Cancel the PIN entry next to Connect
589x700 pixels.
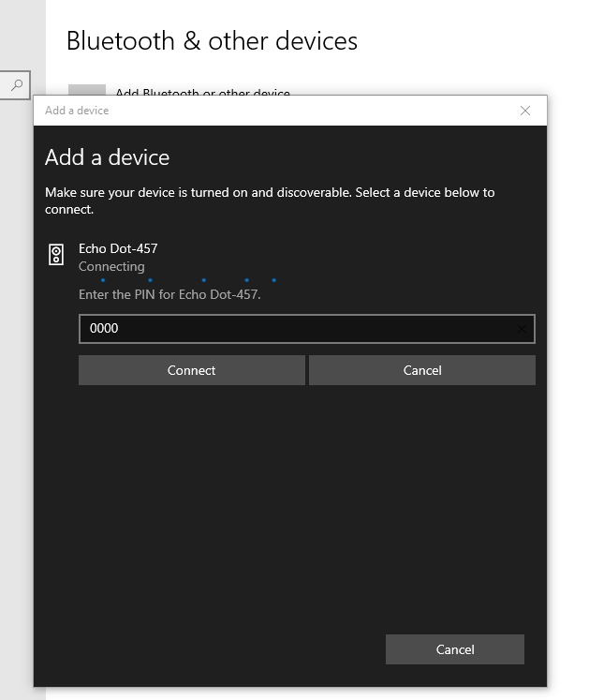[x=421, y=370]
